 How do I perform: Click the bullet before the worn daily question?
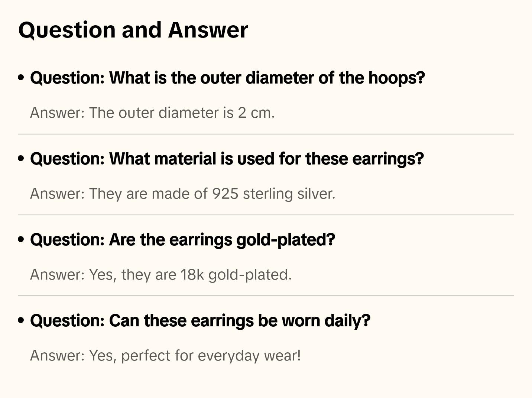[21, 320]
